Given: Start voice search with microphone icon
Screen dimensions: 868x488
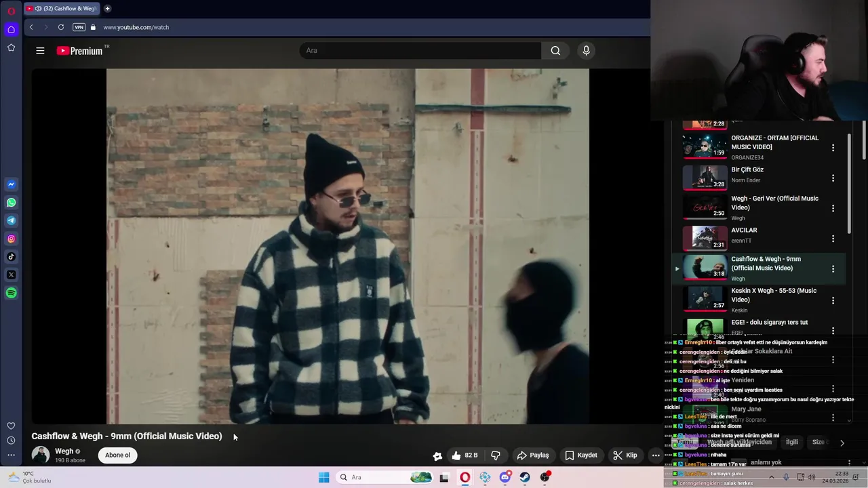Looking at the screenshot, I should pos(587,50).
